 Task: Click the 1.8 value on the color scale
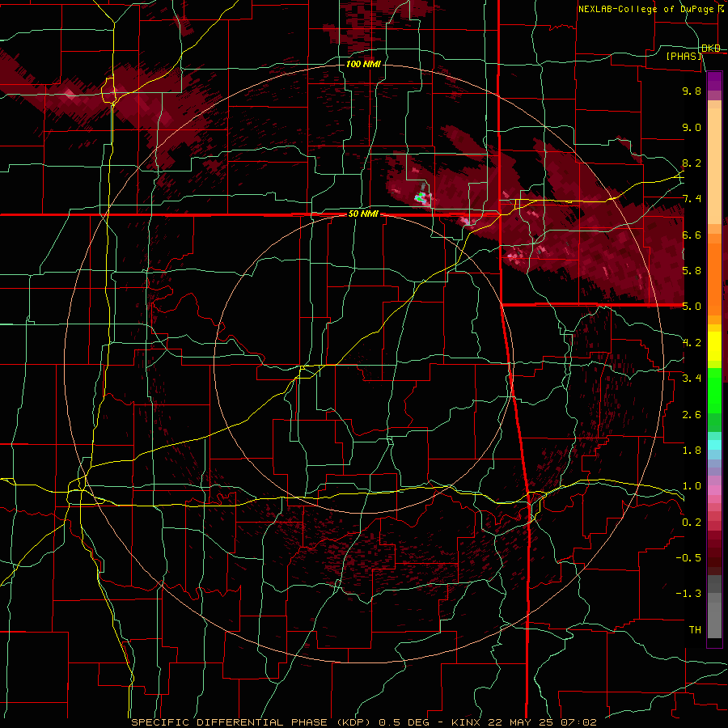(692, 451)
